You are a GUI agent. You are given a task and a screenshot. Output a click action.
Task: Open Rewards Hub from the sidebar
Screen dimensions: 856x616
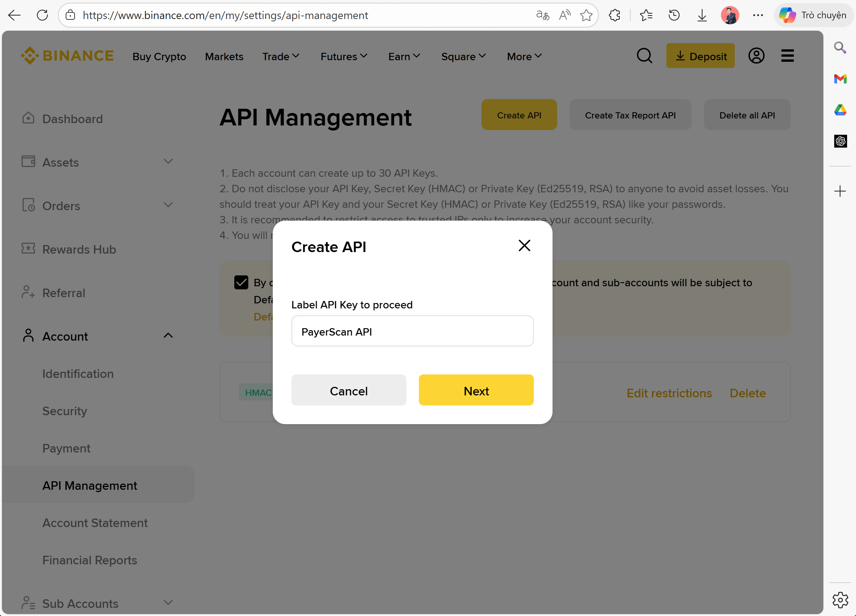coord(79,249)
